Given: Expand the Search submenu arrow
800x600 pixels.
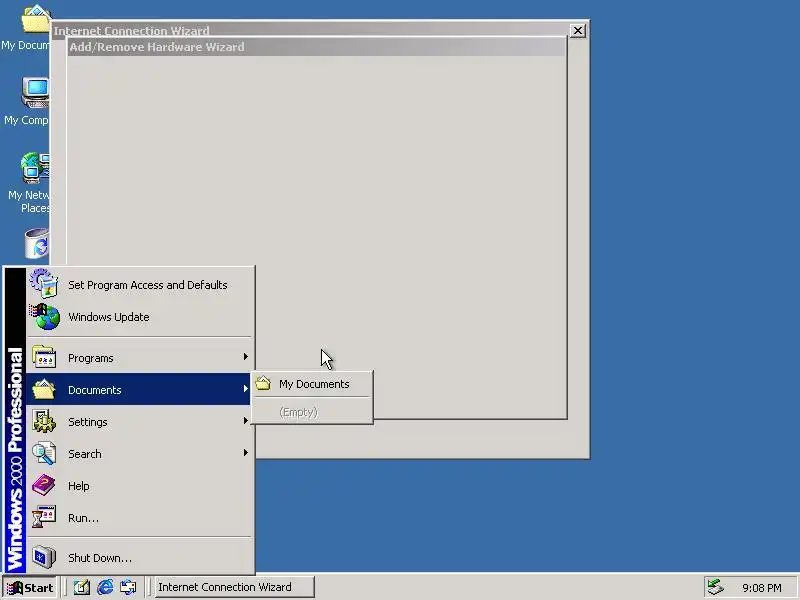Looking at the screenshot, I should pos(245,453).
